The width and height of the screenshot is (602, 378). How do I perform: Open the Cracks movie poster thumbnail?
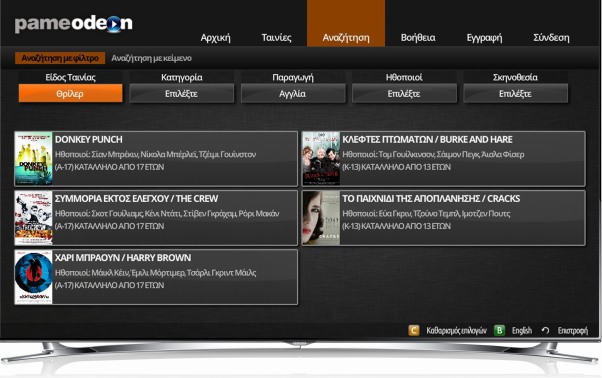(x=321, y=218)
